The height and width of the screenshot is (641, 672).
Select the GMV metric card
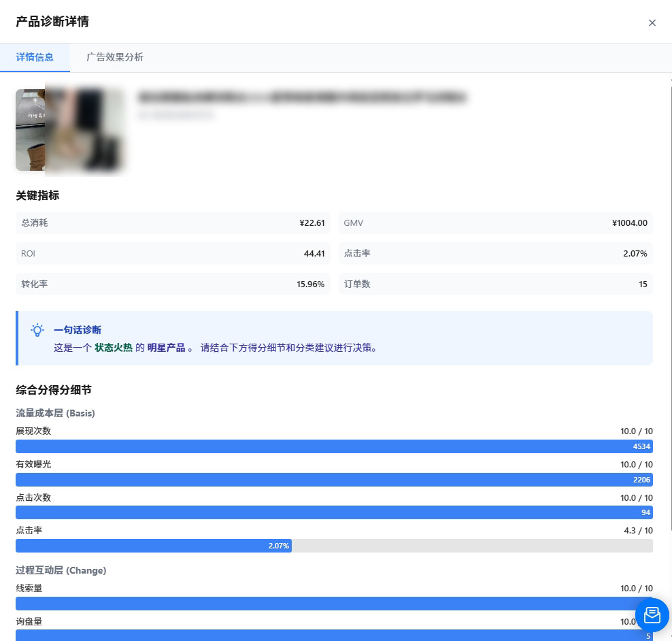(x=495, y=223)
